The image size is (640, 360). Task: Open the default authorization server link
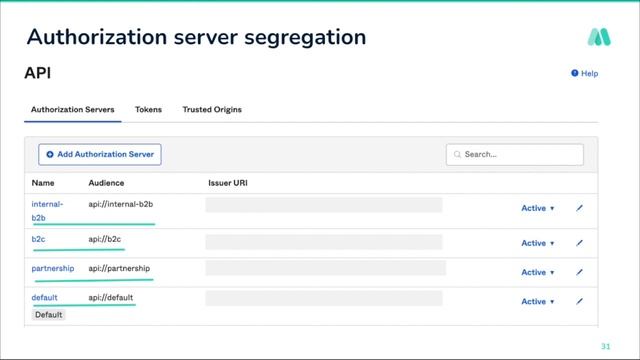(x=44, y=298)
